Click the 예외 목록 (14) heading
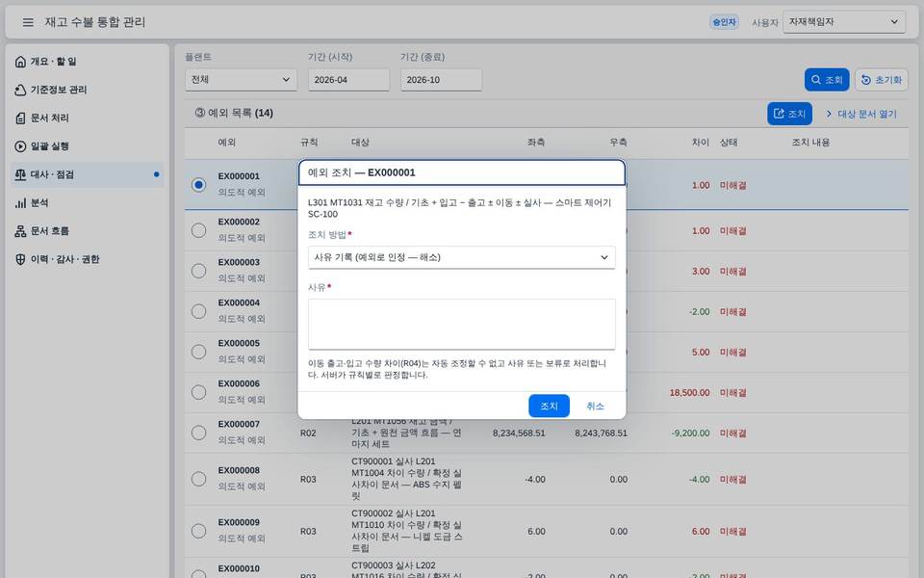924x578 pixels. [234, 113]
